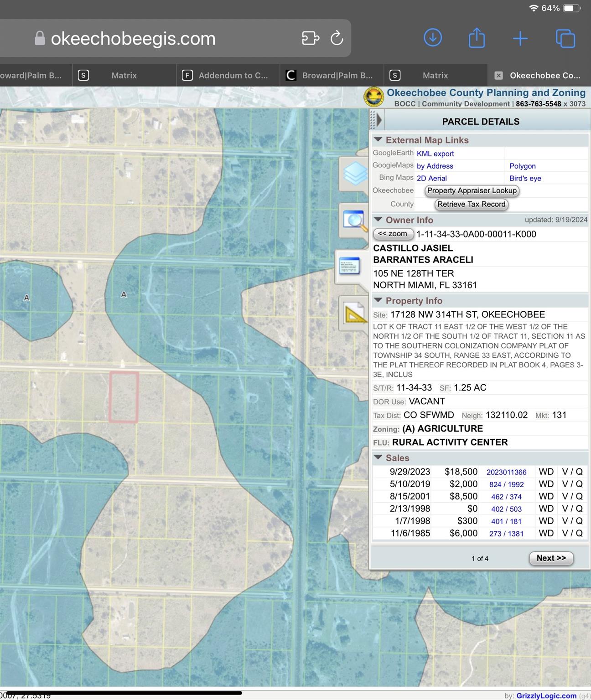Show all open tabs overview
Image resolution: width=591 pixels, height=700 pixels.
coord(565,39)
